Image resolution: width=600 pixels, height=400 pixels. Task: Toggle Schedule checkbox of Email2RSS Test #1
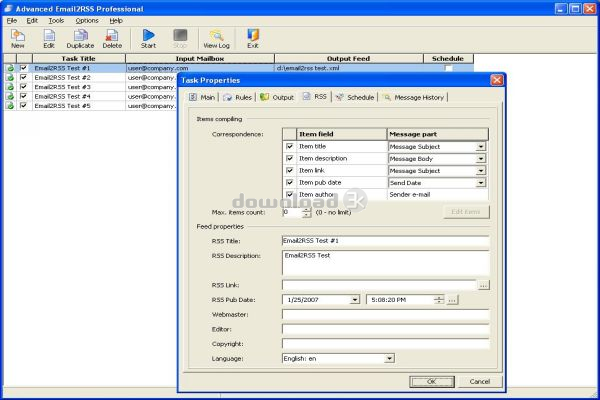click(448, 68)
